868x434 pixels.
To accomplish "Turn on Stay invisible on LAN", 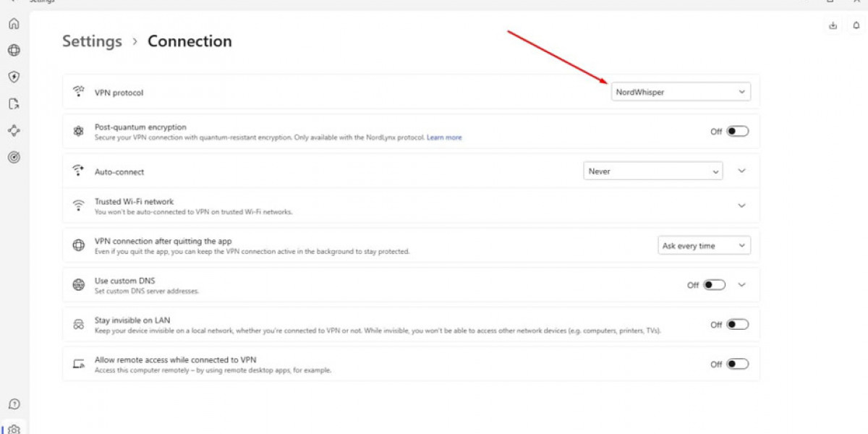I will pos(737,325).
